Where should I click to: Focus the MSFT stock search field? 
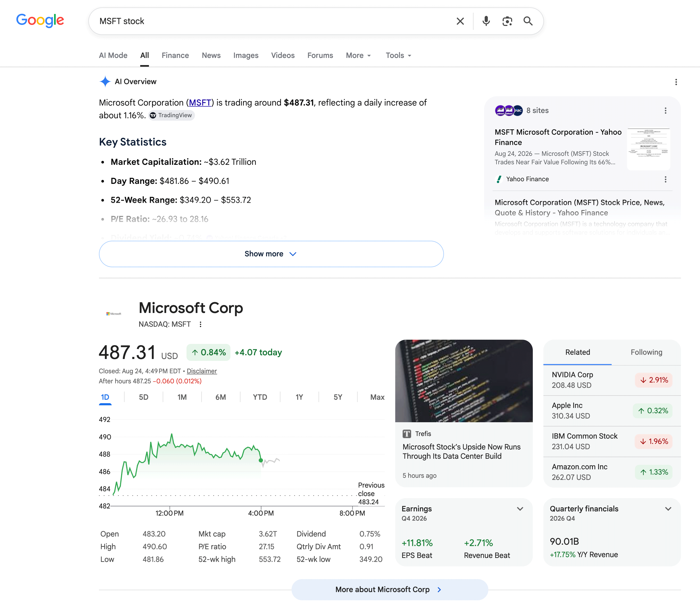pos(272,21)
